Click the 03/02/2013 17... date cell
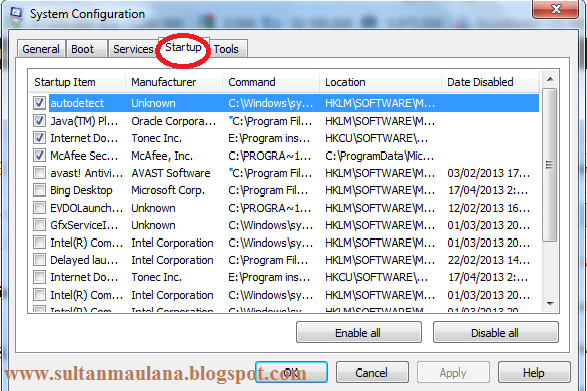The height and width of the screenshot is (391, 587). (489, 173)
